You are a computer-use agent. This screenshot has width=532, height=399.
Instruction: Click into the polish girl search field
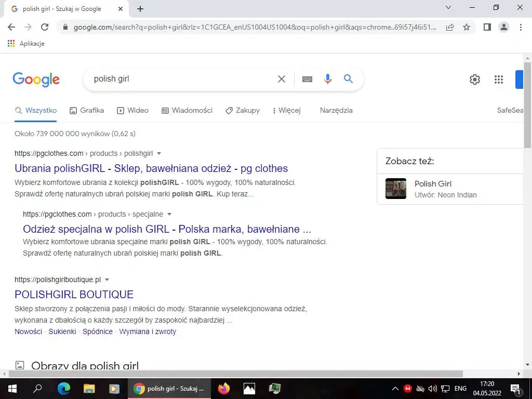click(183, 79)
